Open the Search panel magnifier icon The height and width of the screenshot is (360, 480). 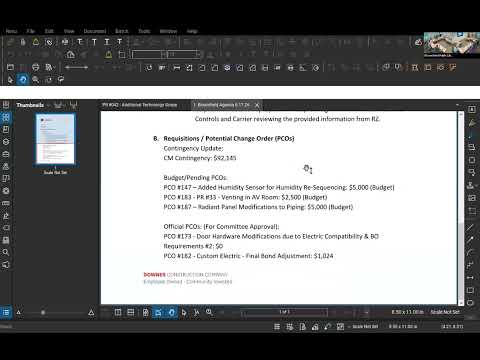pos(6,252)
